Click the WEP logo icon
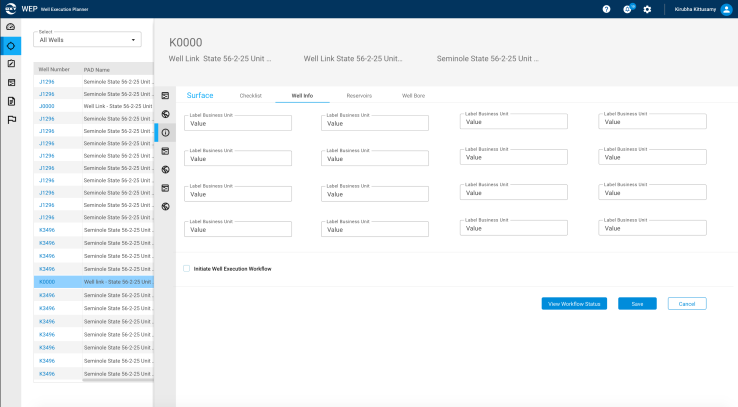This screenshot has height=407, width=738. (x=10, y=8)
